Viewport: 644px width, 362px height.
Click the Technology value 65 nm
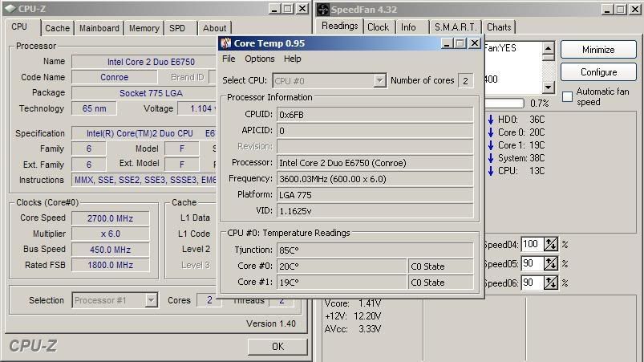[x=94, y=108]
